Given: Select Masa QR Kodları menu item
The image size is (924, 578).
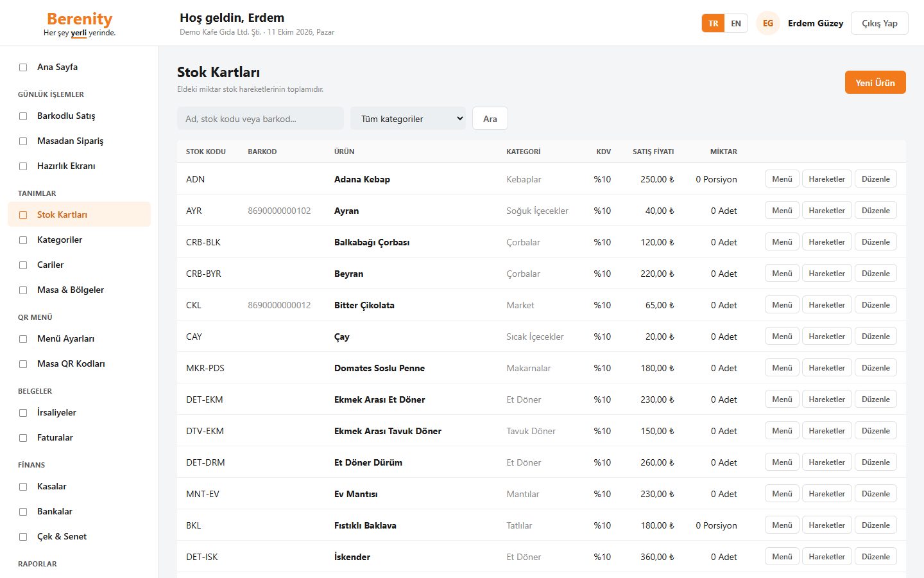Looking at the screenshot, I should point(80,363).
